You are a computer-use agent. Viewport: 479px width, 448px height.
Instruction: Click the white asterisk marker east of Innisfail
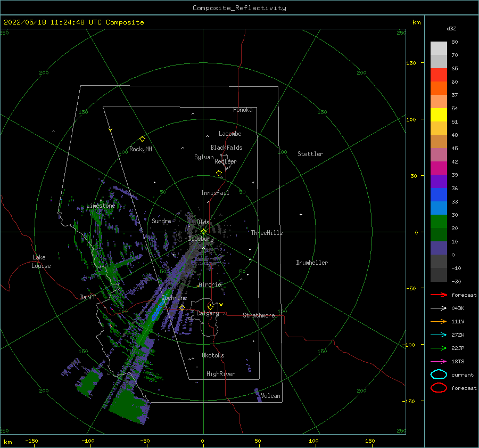click(253, 183)
